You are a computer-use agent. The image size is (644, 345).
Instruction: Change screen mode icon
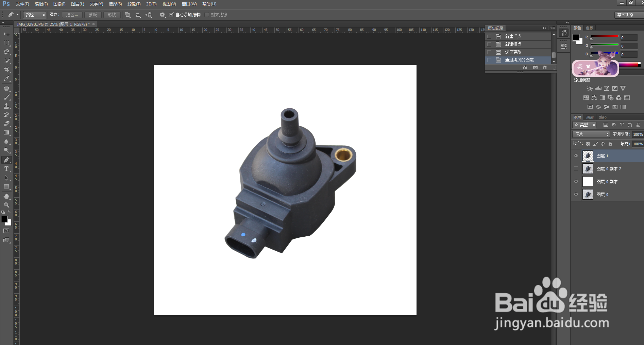[6, 240]
